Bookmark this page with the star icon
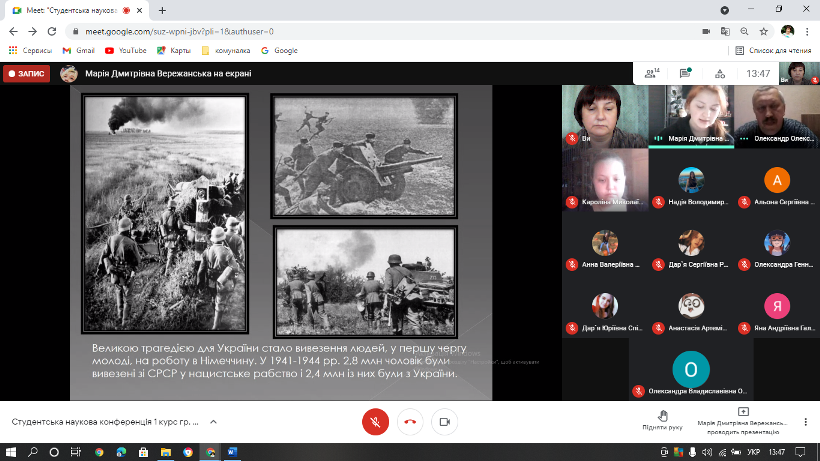 [765, 31]
